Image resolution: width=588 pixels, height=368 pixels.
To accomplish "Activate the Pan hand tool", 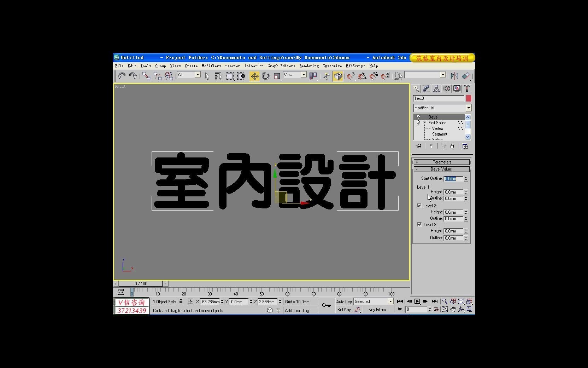I will tap(453, 309).
